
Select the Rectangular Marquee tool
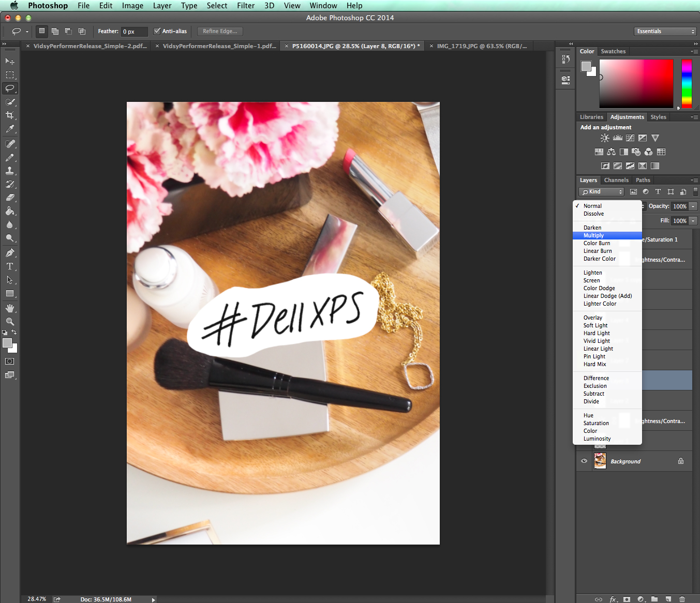10,75
